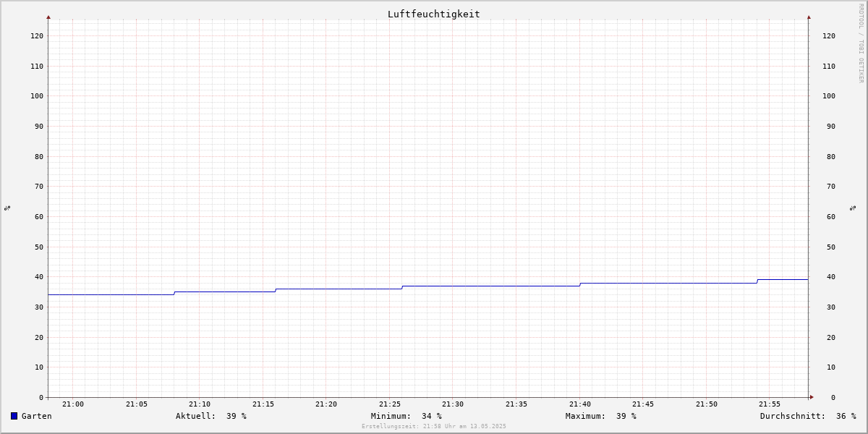This screenshot has width=868, height=434.
Task: Click the percent unit label beside left axis
Action: 7,208
